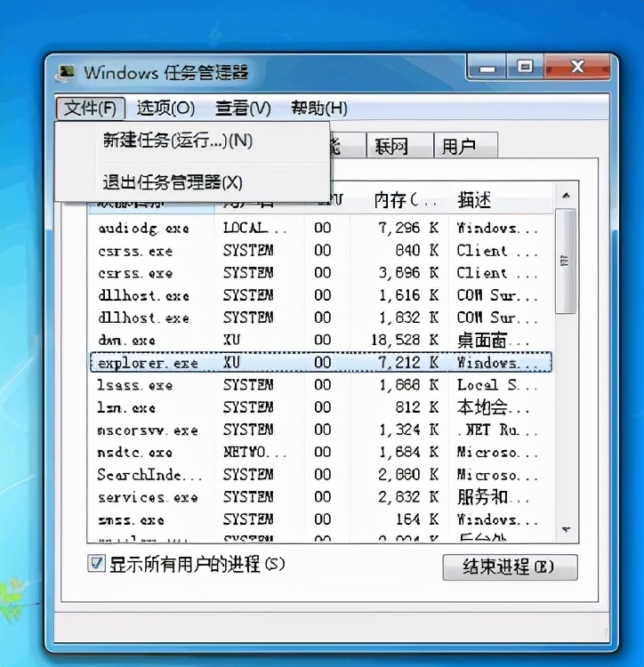Click scrollbar up arrow in process list
The width and height of the screenshot is (644, 667).
click(566, 196)
